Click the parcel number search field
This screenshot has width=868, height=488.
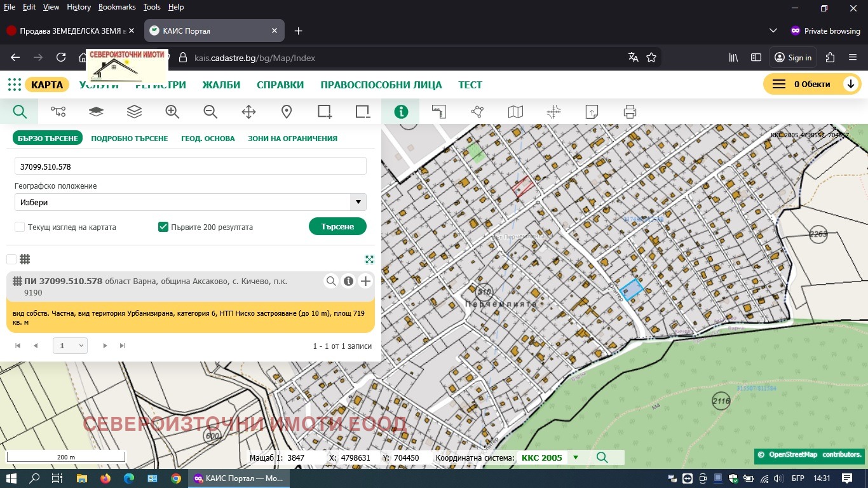click(191, 166)
